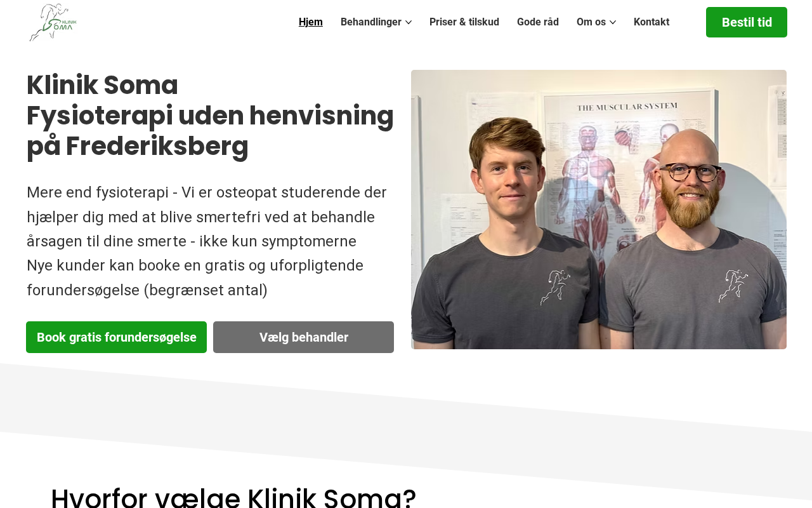
Task: Click the photo of the two therapists
Action: 599,210
